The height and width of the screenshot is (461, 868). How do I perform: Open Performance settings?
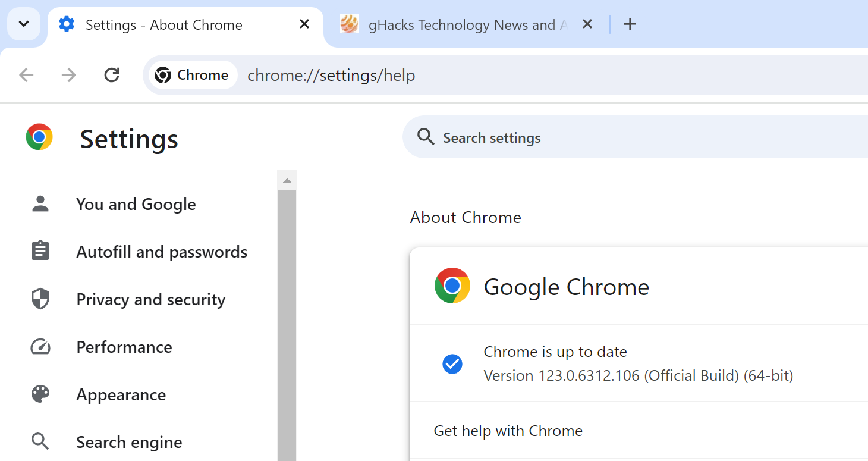pos(124,347)
